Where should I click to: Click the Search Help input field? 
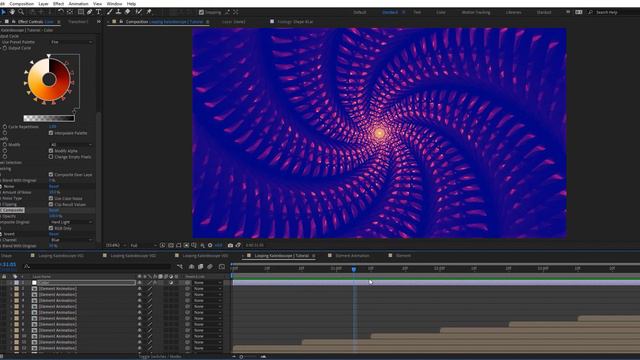pyautogui.click(x=617, y=12)
